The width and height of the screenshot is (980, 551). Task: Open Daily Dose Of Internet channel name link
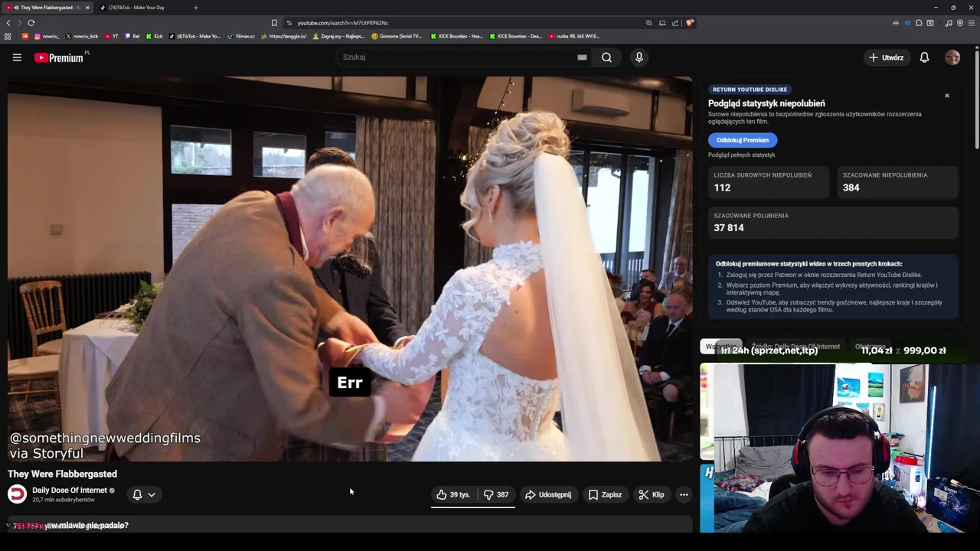(70, 491)
